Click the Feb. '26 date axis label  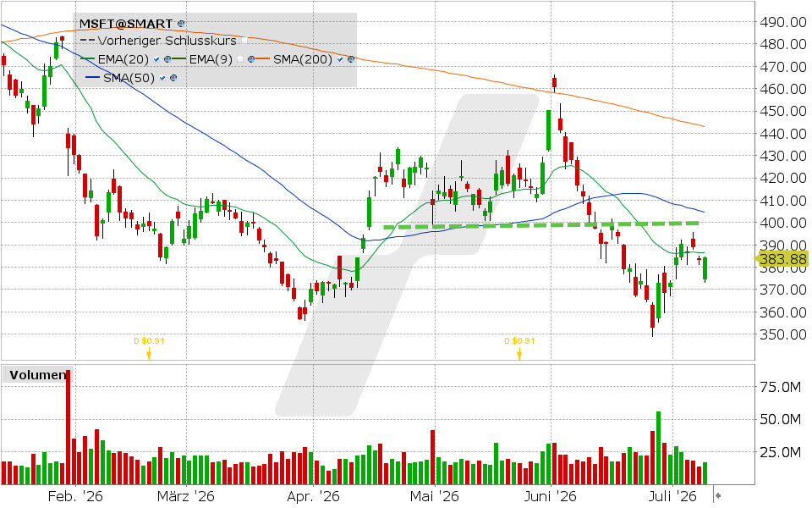(75, 497)
